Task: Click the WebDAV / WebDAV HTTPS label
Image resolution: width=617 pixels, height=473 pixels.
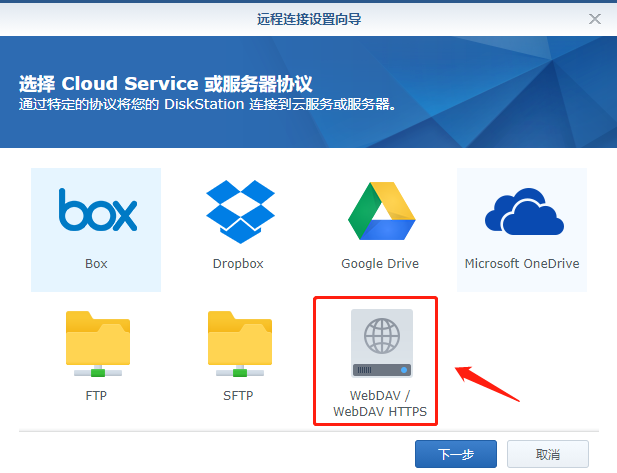Action: (380, 403)
